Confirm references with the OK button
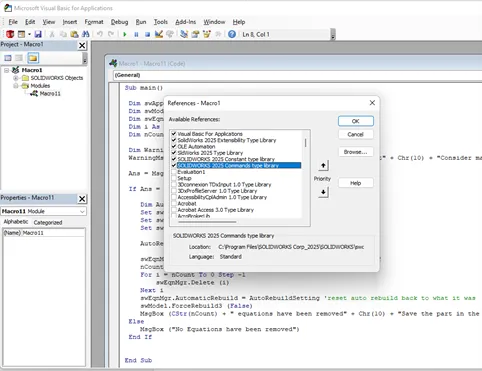 tap(355, 121)
